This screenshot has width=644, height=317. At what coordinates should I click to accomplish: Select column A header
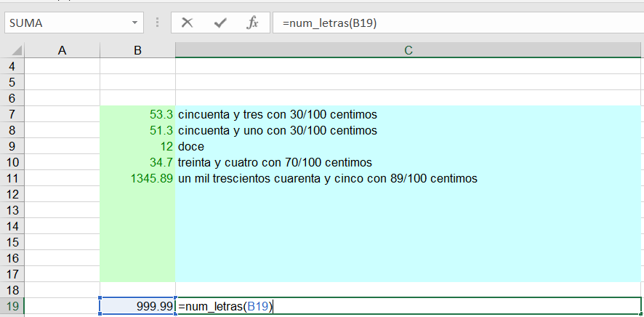tap(62, 50)
